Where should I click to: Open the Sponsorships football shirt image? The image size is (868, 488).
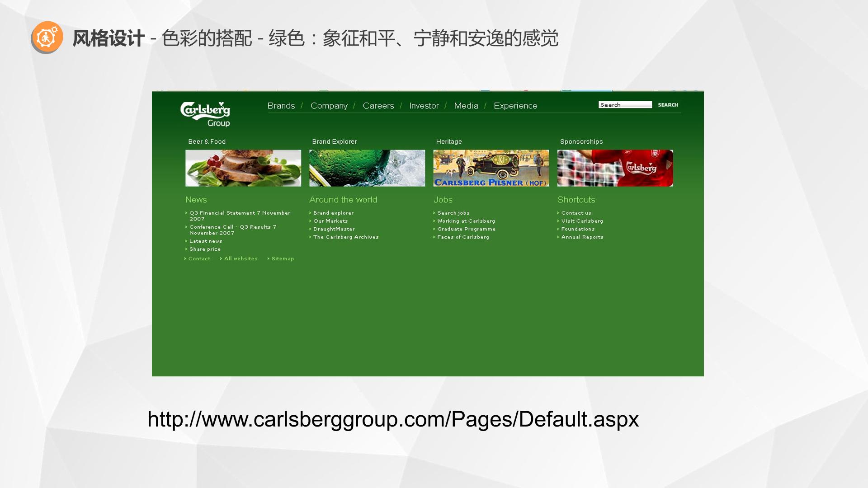pyautogui.click(x=615, y=168)
